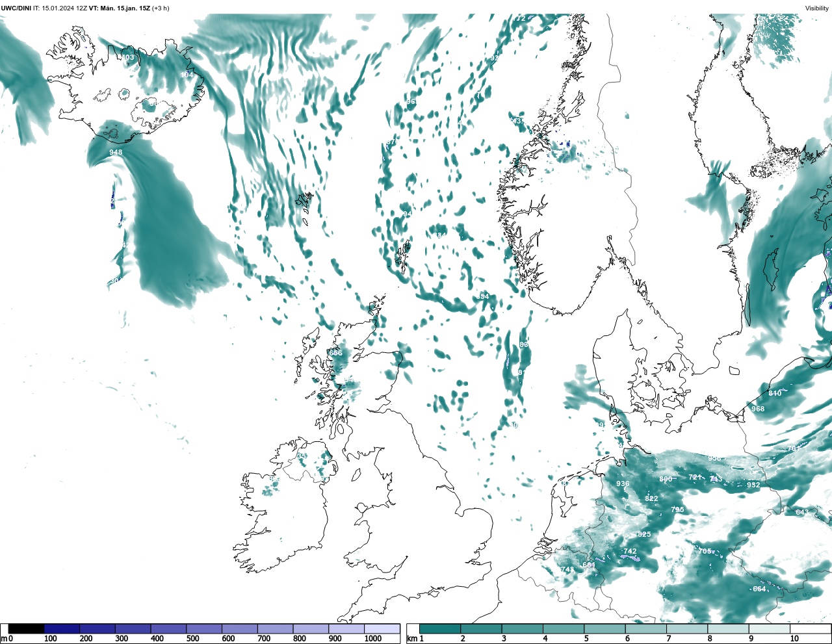
Task: Click the 'Mán. 15.jan. 15Z' valid time
Action: (x=125, y=8)
